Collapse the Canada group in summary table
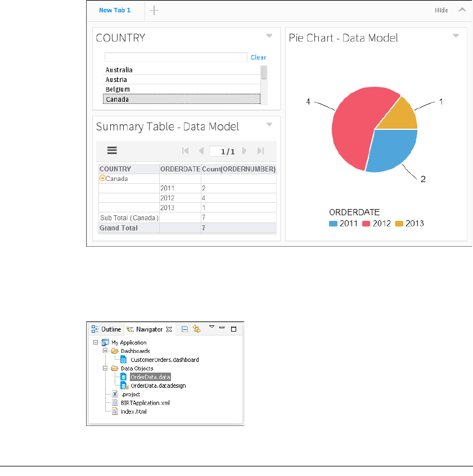Viewport: 473px width, 476px height. pyautogui.click(x=102, y=178)
